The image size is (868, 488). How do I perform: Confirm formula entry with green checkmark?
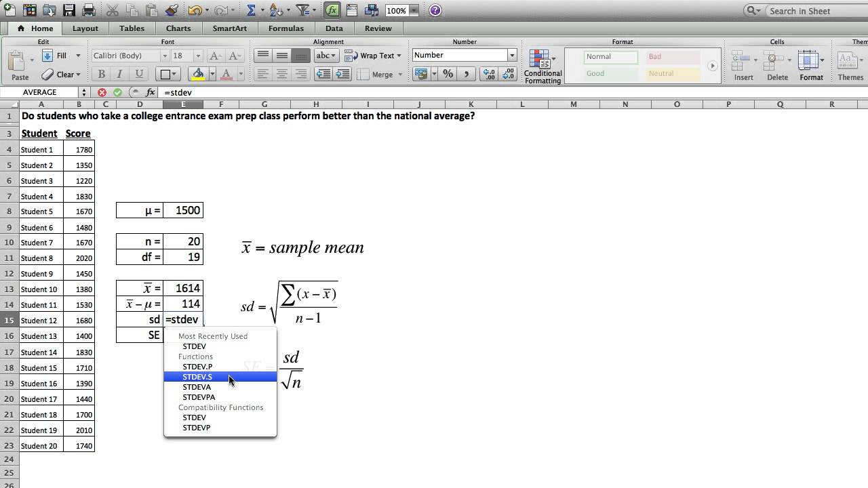(x=117, y=92)
